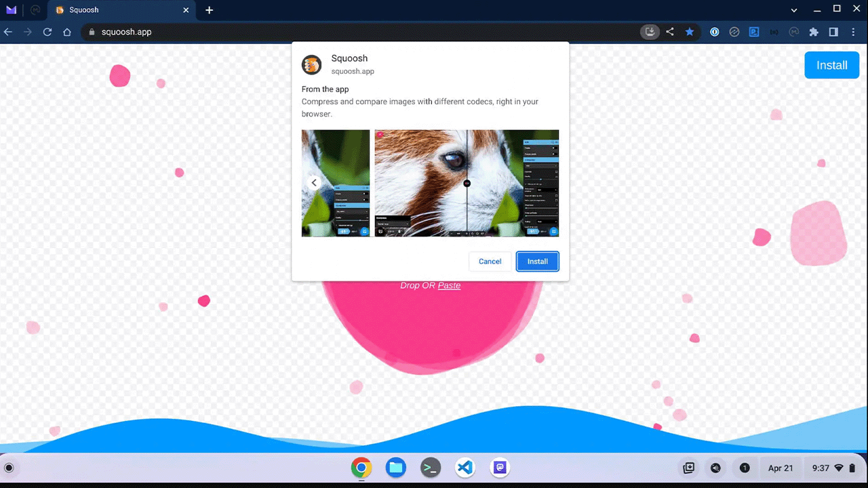Image resolution: width=868 pixels, height=488 pixels.
Task: Open the pinned purple M tab
Action: pos(12,10)
